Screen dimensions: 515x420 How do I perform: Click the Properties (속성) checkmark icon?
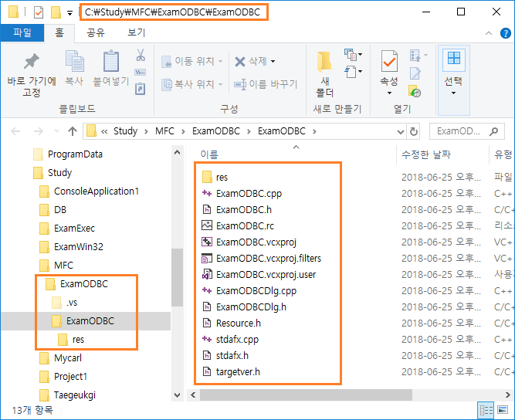click(x=389, y=61)
